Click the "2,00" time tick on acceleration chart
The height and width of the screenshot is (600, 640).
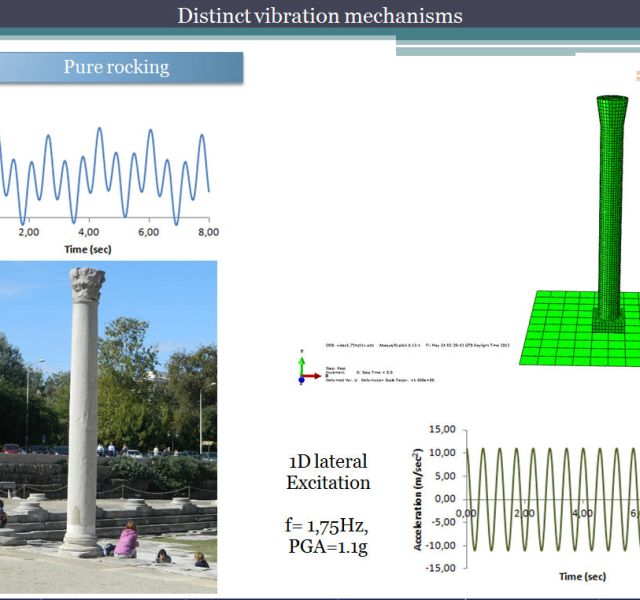pyautogui.click(x=524, y=513)
